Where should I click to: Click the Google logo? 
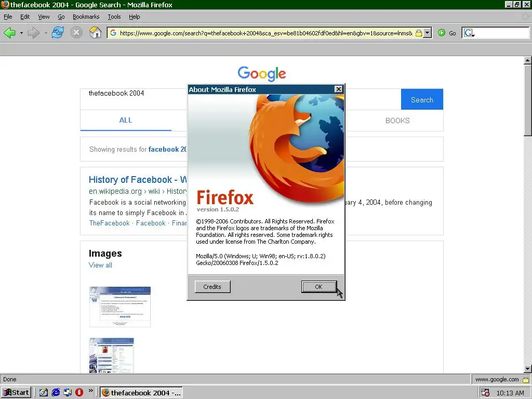[x=262, y=74]
